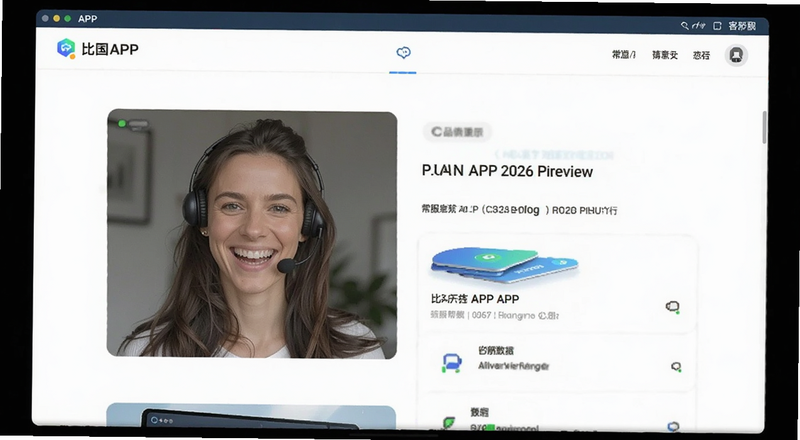Viewport: 800px width, 440px height.
Task: Click chat icon right of AlivarvieRanger row
Action: (x=676, y=366)
